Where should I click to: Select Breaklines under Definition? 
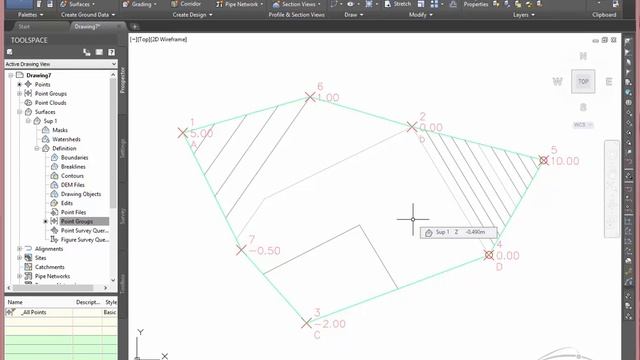[x=73, y=167]
